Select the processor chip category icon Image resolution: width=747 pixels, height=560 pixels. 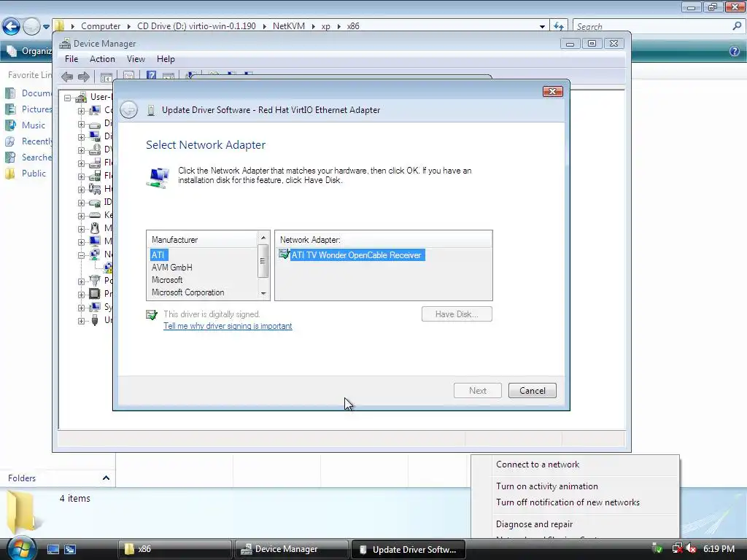tap(95, 293)
